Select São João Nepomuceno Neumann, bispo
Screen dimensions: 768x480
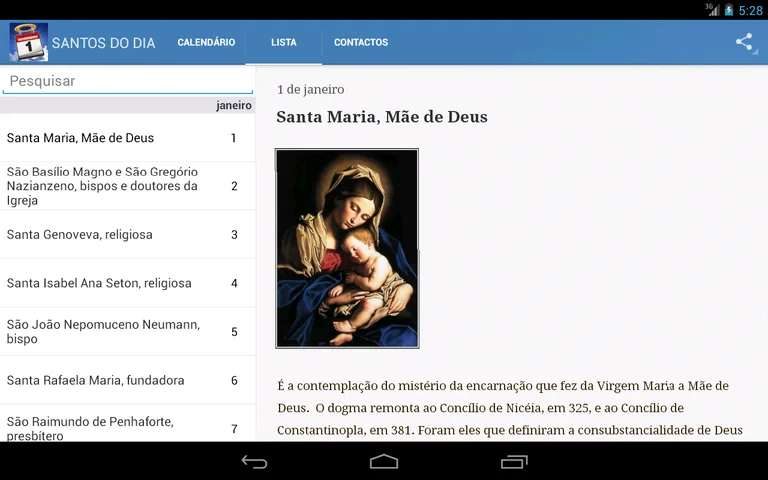tap(128, 332)
